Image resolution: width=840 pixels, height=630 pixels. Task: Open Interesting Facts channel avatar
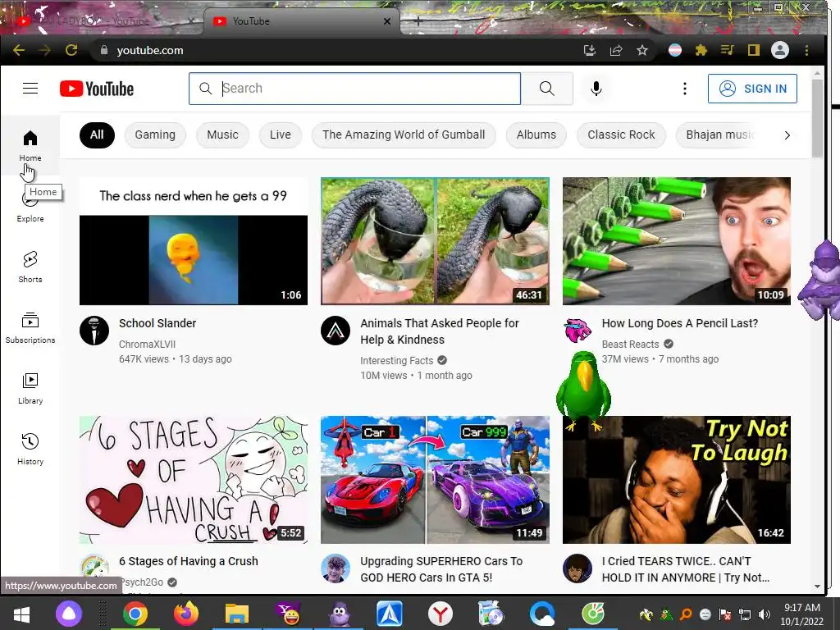click(336, 331)
